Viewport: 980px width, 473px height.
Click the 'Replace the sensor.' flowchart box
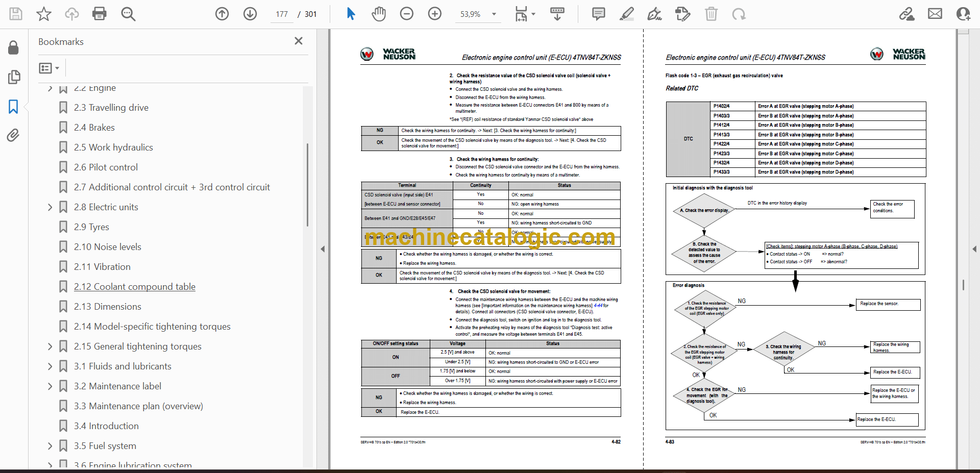coord(888,305)
